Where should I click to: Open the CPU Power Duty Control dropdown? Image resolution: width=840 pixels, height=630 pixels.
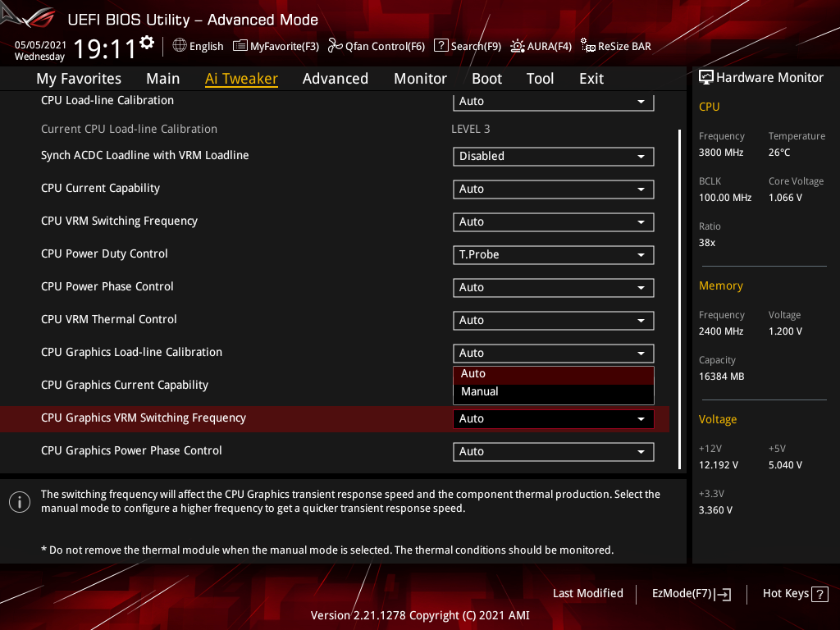553,255
